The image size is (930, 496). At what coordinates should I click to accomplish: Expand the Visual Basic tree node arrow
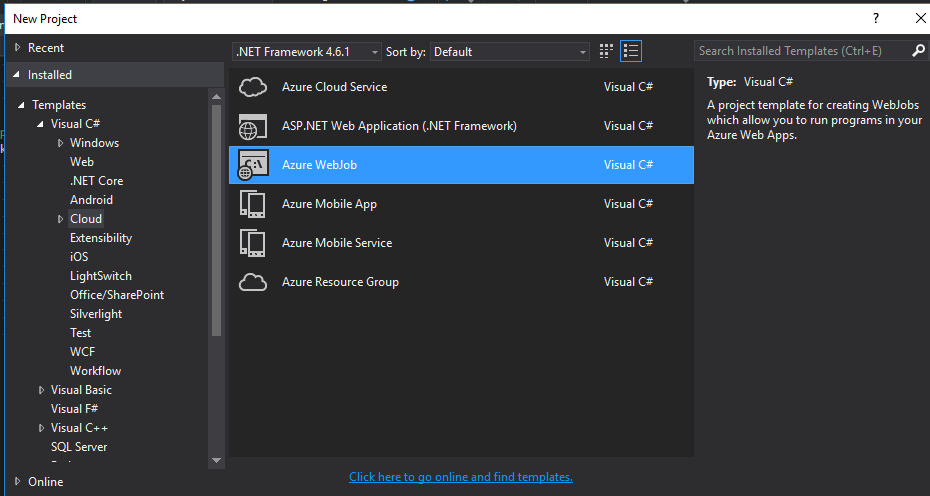tap(41, 390)
